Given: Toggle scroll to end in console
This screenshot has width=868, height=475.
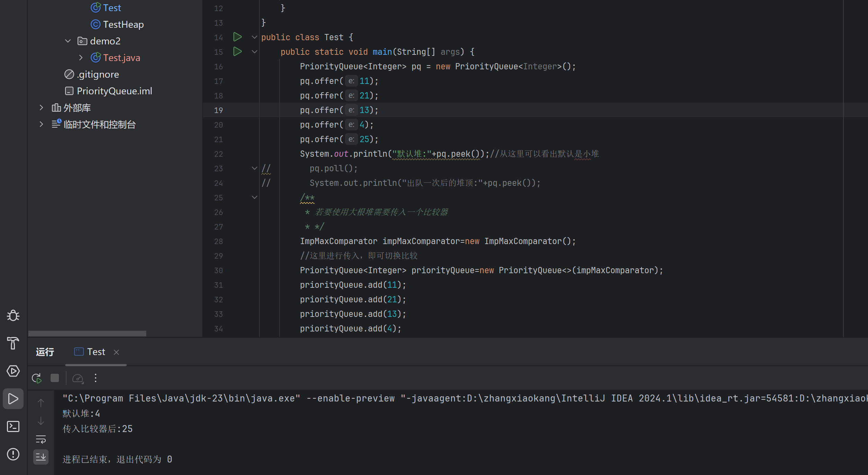Looking at the screenshot, I should click(x=41, y=457).
